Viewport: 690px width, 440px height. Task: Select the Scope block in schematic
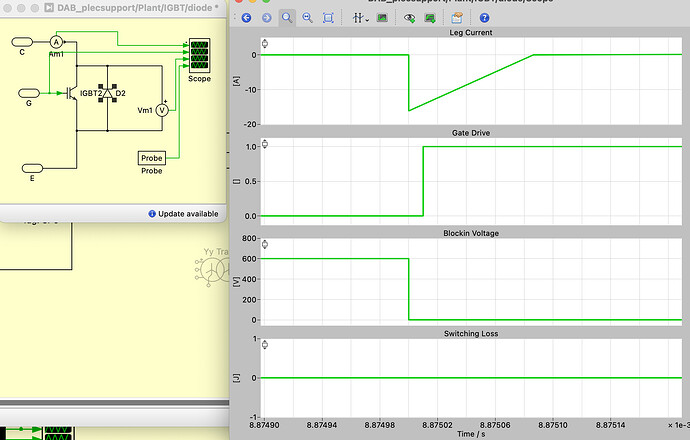(199, 55)
